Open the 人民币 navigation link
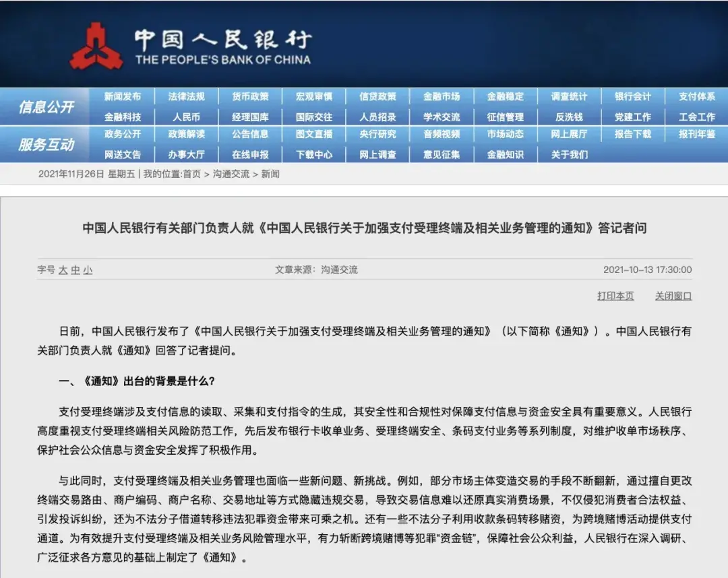The height and width of the screenshot is (578, 728). click(186, 117)
